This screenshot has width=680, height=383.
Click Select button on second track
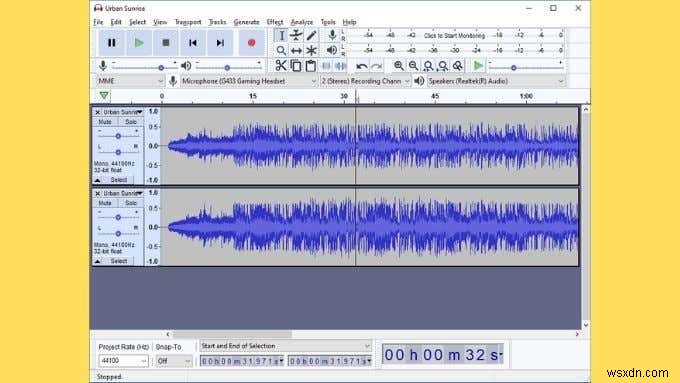tap(118, 261)
